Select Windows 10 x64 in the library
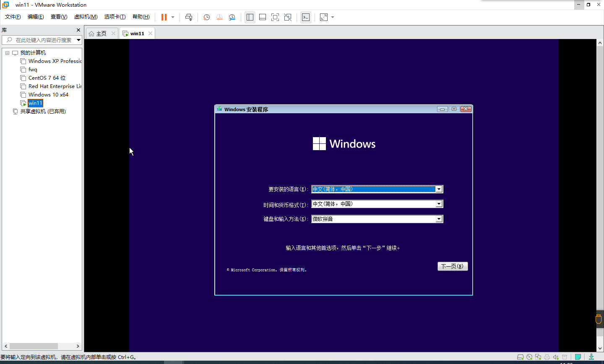 [44, 95]
